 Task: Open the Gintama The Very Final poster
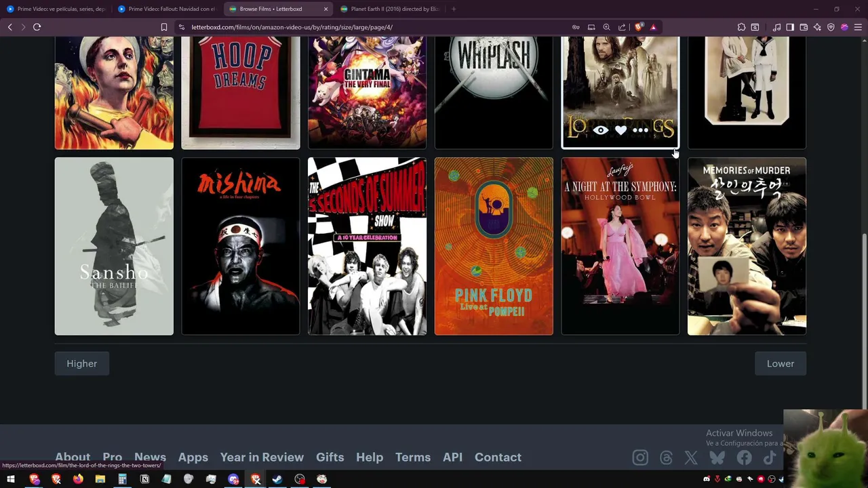tap(368, 93)
